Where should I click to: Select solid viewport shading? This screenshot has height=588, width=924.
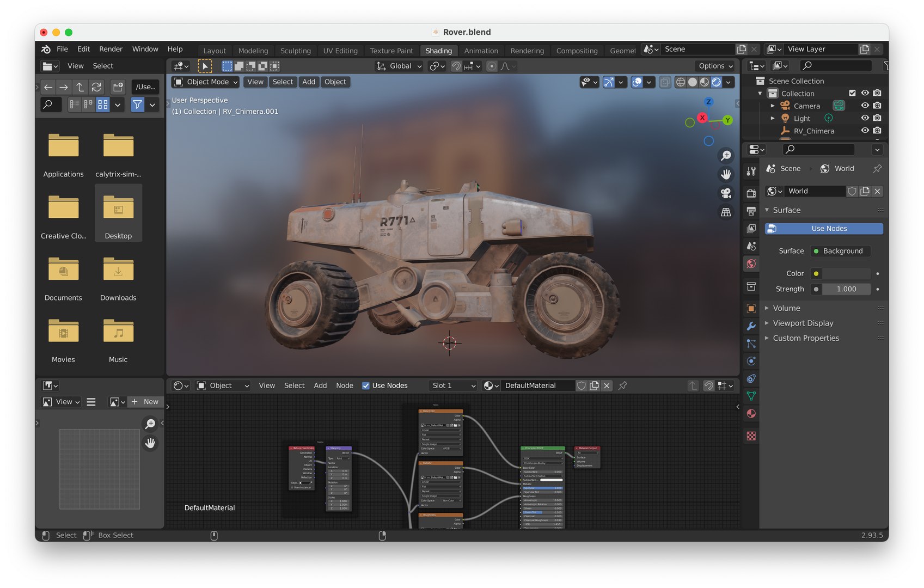click(x=693, y=82)
